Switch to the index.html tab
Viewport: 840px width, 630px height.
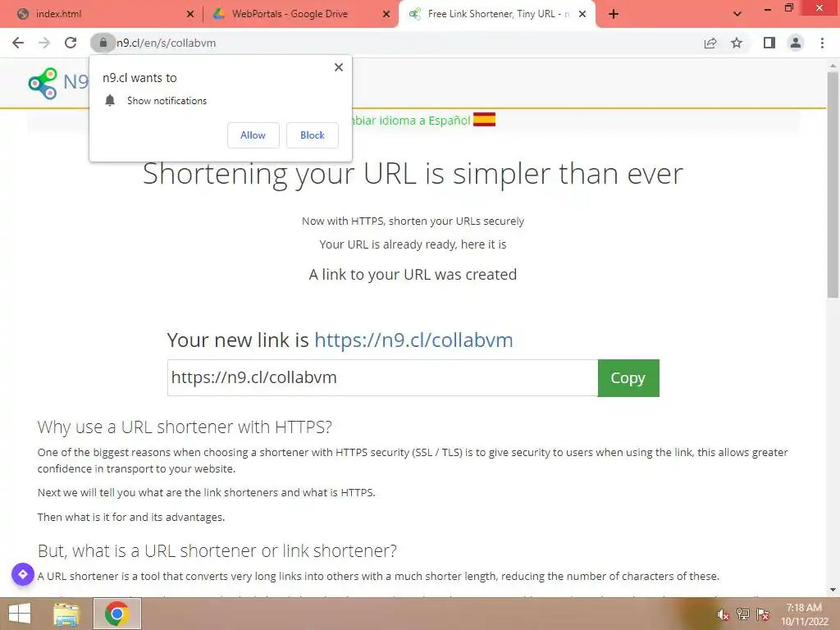[x=102, y=14]
